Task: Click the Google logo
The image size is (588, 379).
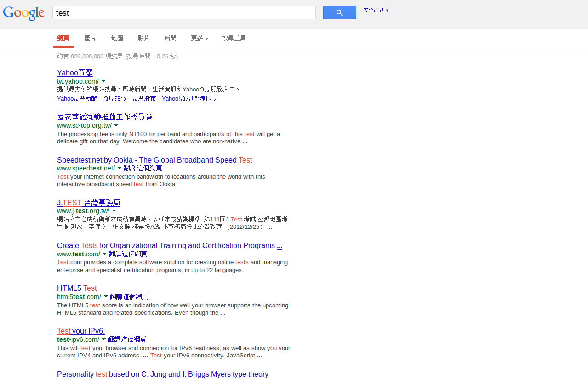Action: click(x=24, y=12)
